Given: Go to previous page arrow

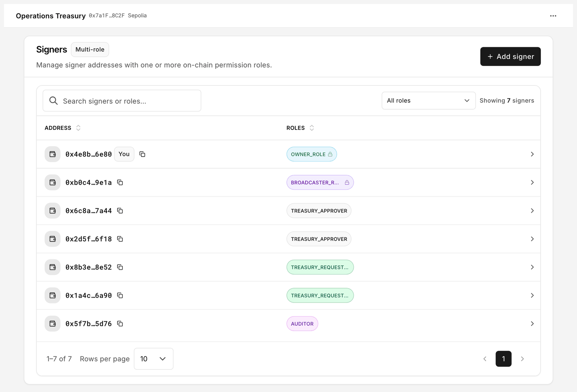Looking at the screenshot, I should coord(485,359).
